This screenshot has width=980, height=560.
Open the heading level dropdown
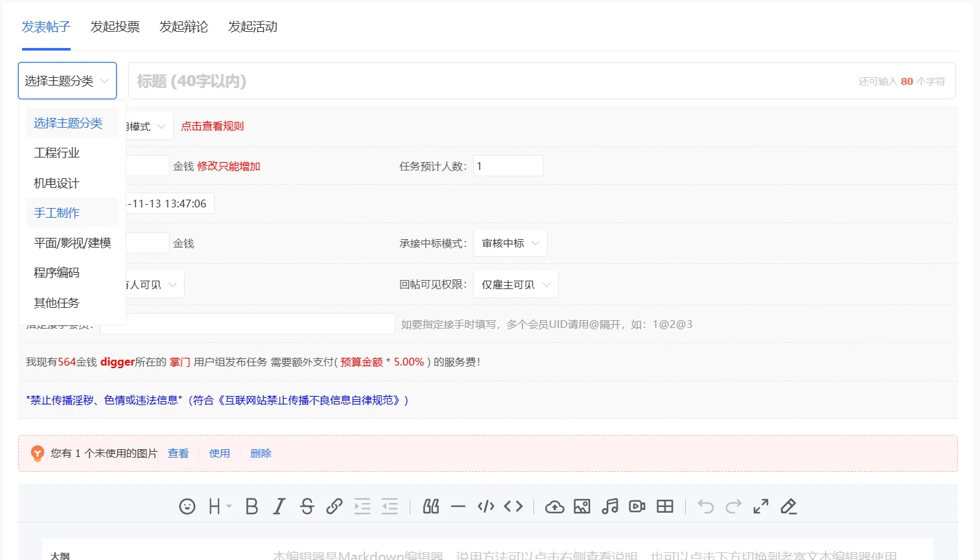pyautogui.click(x=220, y=506)
